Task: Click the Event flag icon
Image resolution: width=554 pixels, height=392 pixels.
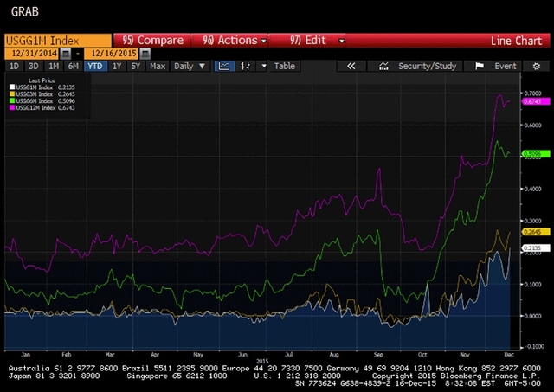Action: pos(479,66)
